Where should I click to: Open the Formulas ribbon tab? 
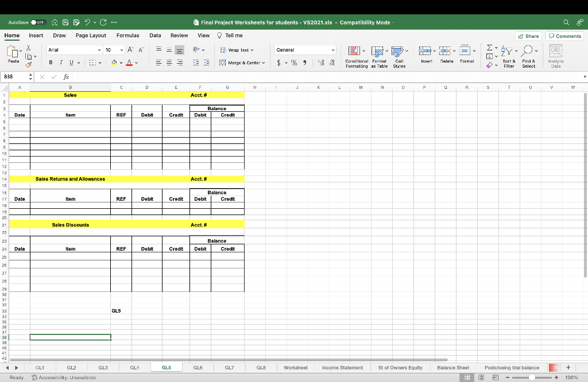tap(128, 36)
